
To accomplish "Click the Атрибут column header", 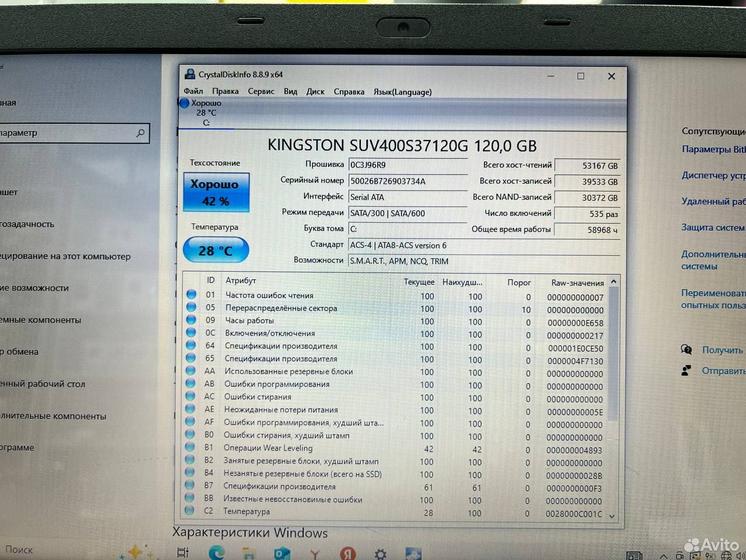I will (241, 281).
